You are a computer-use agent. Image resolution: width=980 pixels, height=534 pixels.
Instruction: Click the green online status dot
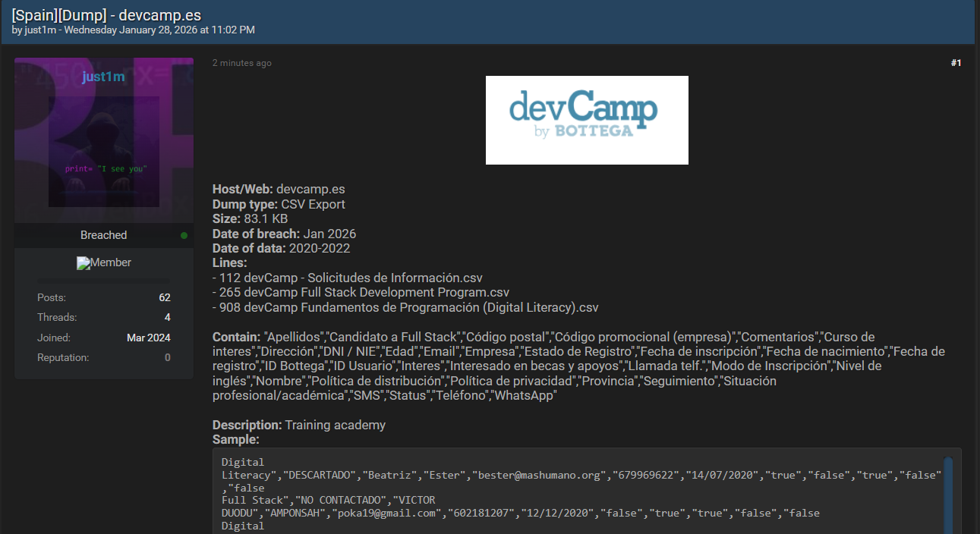coord(184,235)
